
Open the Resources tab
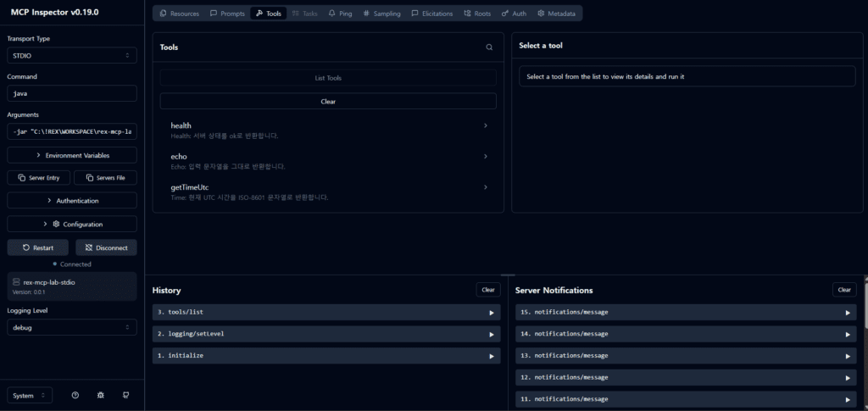point(179,14)
